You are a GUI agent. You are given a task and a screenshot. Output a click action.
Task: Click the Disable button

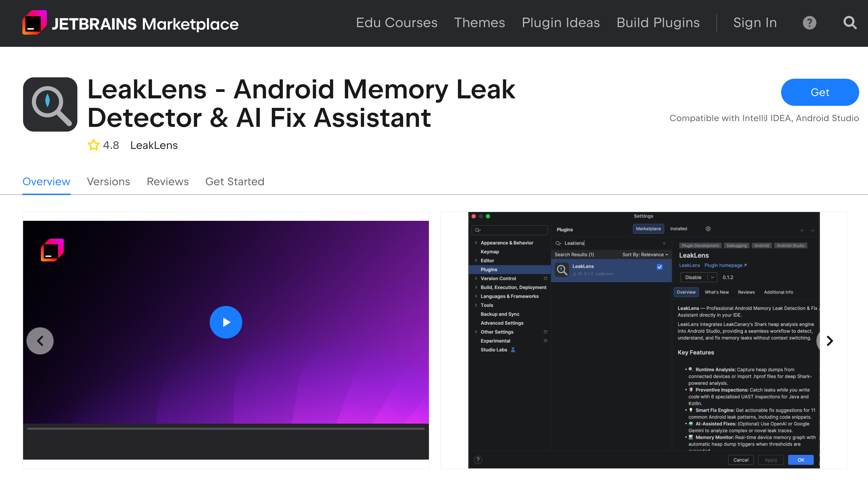tap(693, 277)
